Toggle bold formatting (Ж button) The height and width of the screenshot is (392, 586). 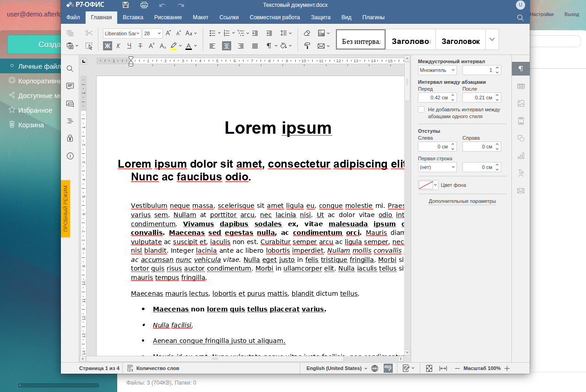(108, 46)
